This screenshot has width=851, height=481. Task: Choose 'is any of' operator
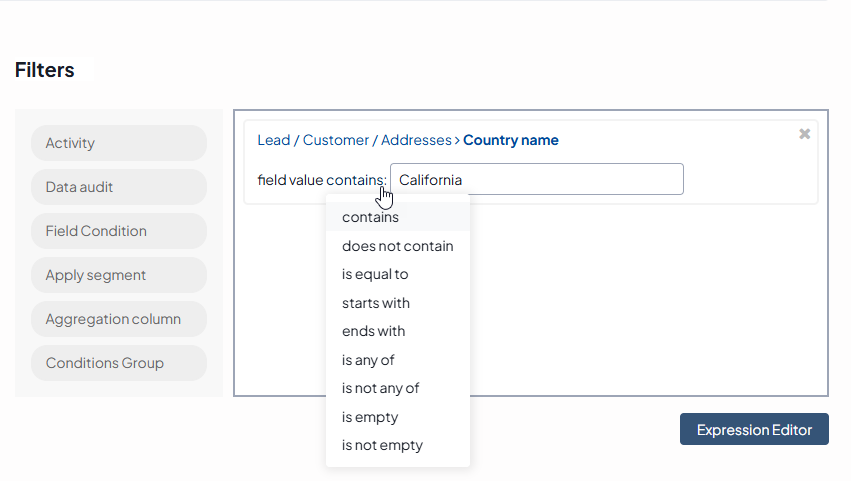368,360
